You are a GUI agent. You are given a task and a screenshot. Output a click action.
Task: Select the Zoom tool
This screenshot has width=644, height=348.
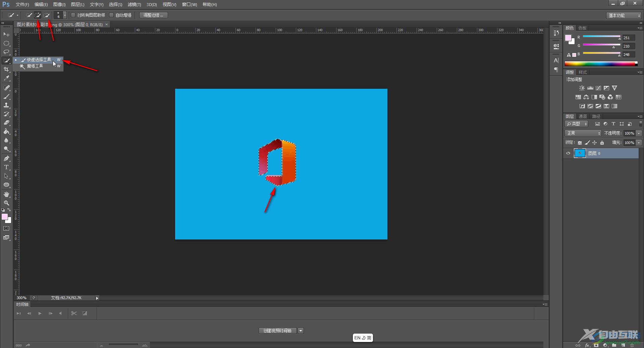pyautogui.click(x=6, y=203)
